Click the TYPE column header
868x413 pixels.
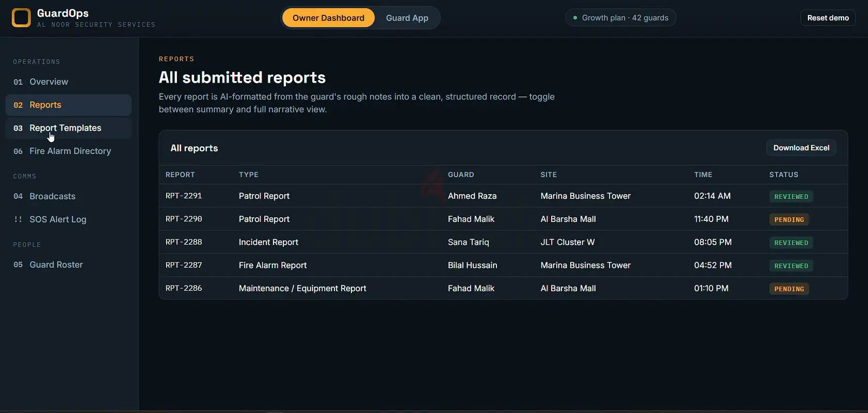(x=248, y=174)
